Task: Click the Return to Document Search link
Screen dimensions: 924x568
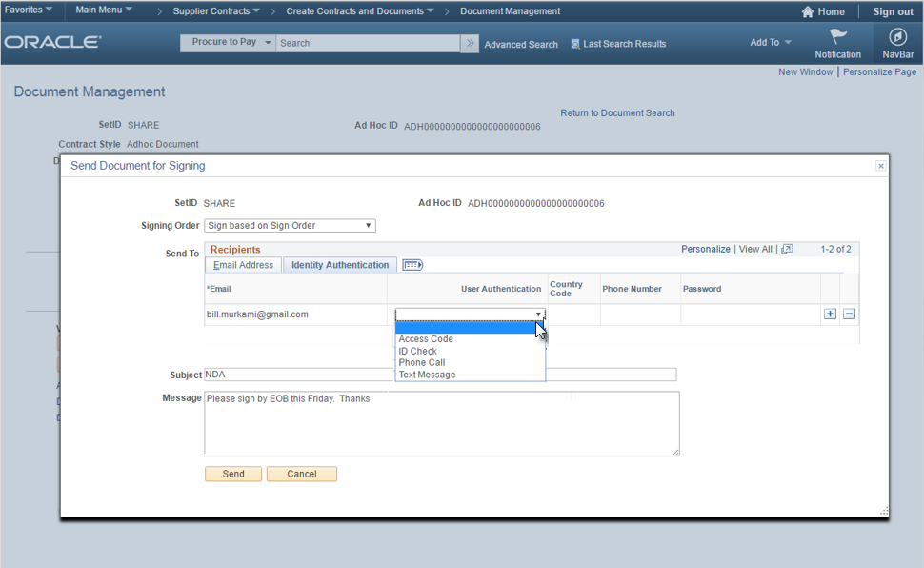Action: click(x=617, y=112)
